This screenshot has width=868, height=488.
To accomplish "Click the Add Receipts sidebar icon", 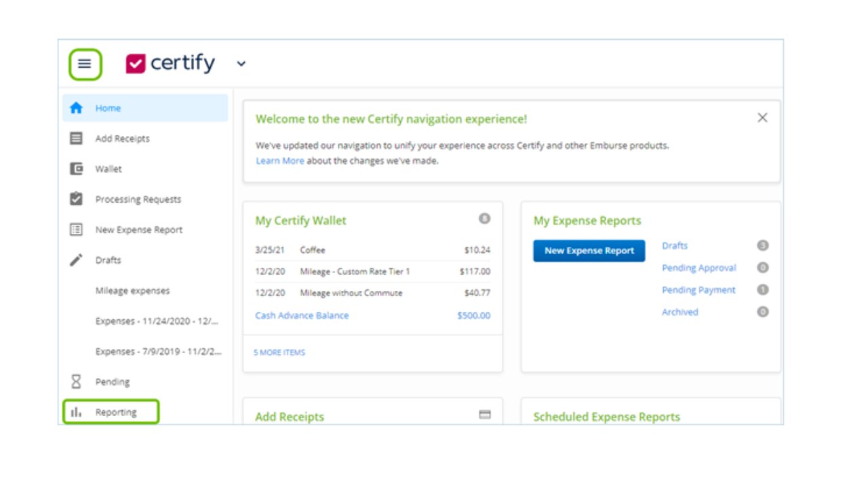I will pos(77,138).
